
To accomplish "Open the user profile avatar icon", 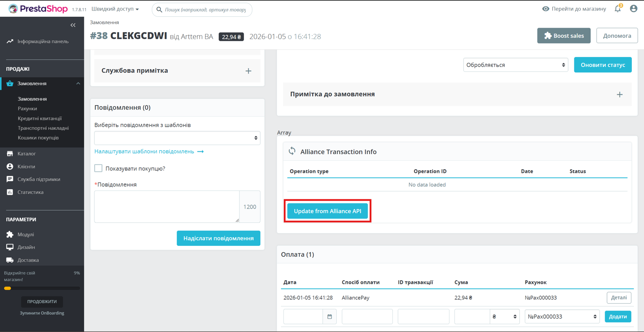I will click(x=634, y=9).
